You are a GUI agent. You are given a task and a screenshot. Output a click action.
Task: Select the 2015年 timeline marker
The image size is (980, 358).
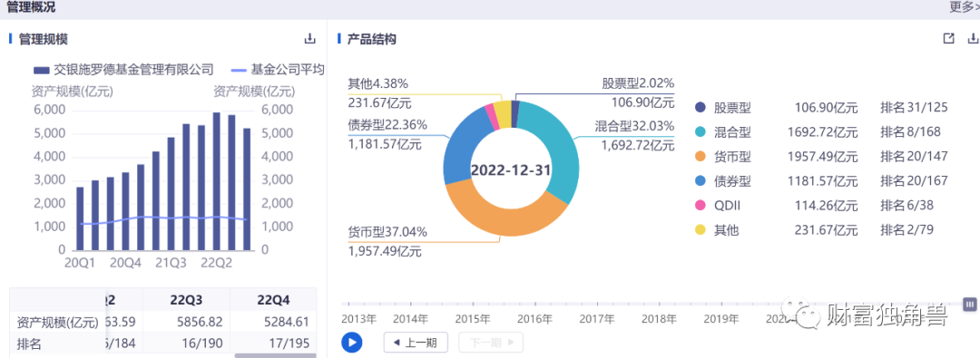click(473, 319)
